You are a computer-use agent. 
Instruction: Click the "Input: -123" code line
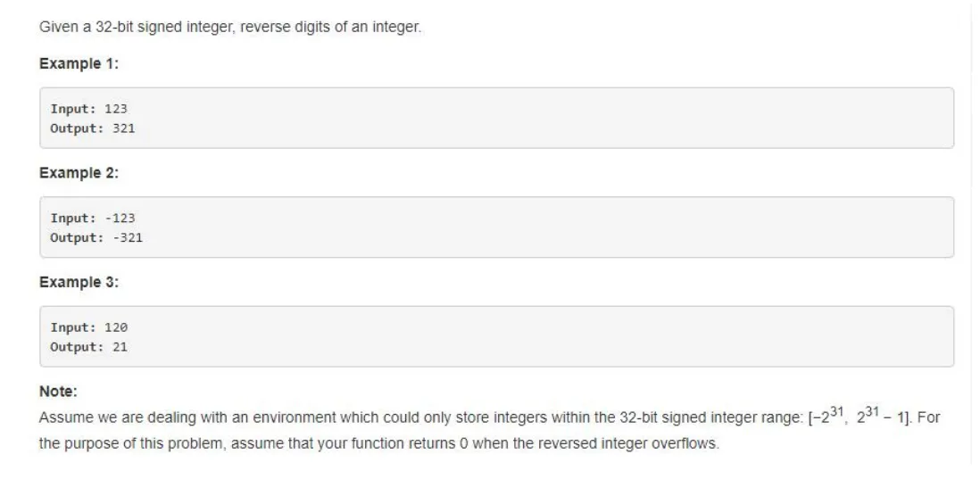click(x=93, y=219)
